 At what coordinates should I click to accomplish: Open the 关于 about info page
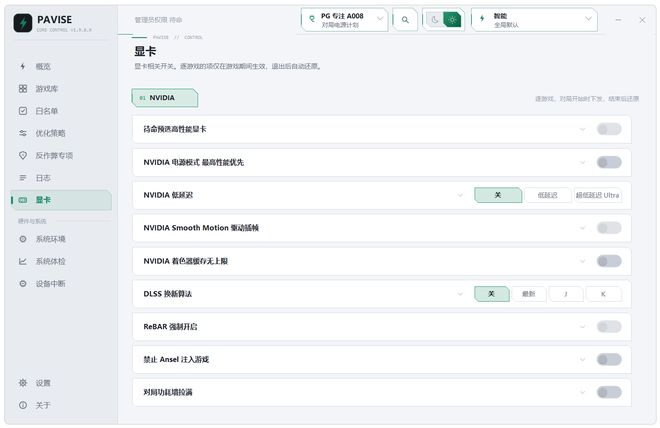pyautogui.click(x=43, y=405)
